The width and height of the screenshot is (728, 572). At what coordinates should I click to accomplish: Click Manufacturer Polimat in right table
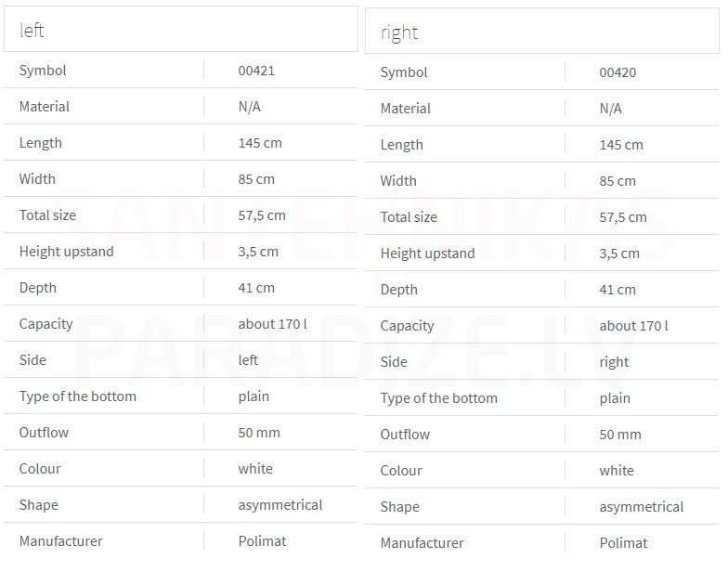[x=624, y=543]
